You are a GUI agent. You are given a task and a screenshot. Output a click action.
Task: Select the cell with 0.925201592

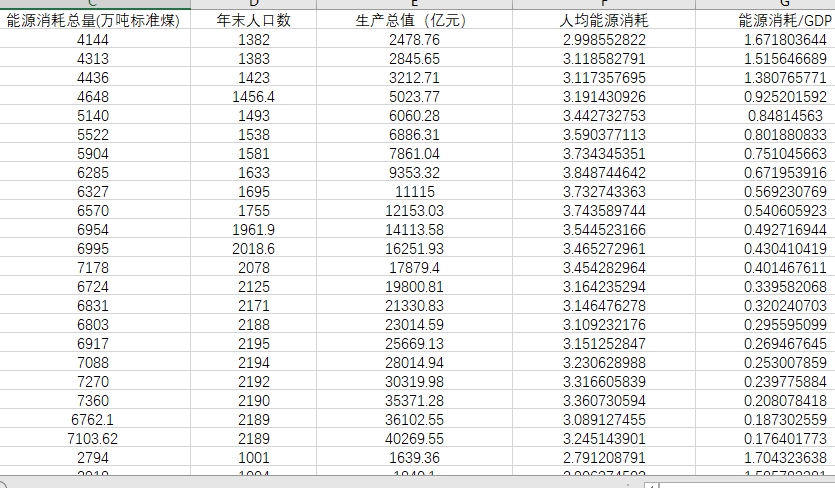click(x=765, y=96)
